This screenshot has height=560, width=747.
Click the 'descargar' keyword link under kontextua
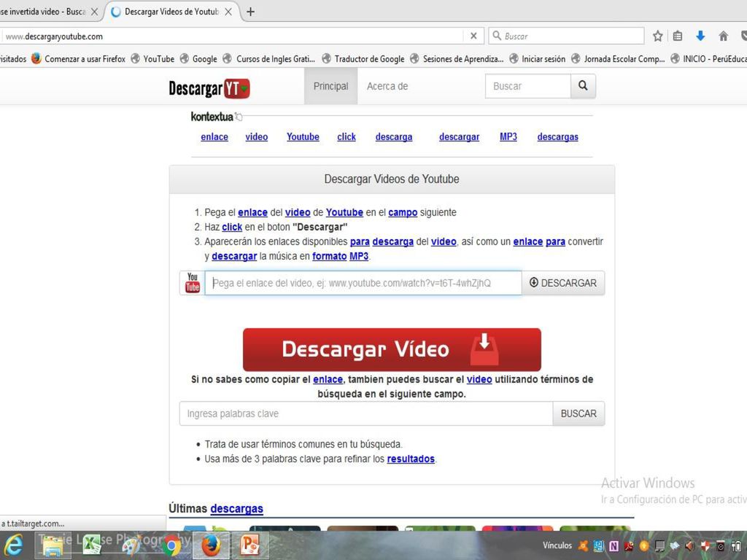coord(460,137)
